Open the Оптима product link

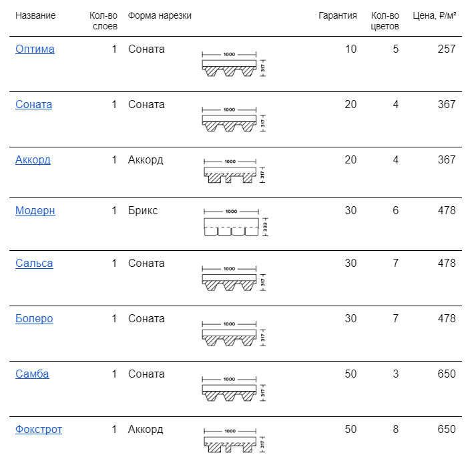pos(35,49)
